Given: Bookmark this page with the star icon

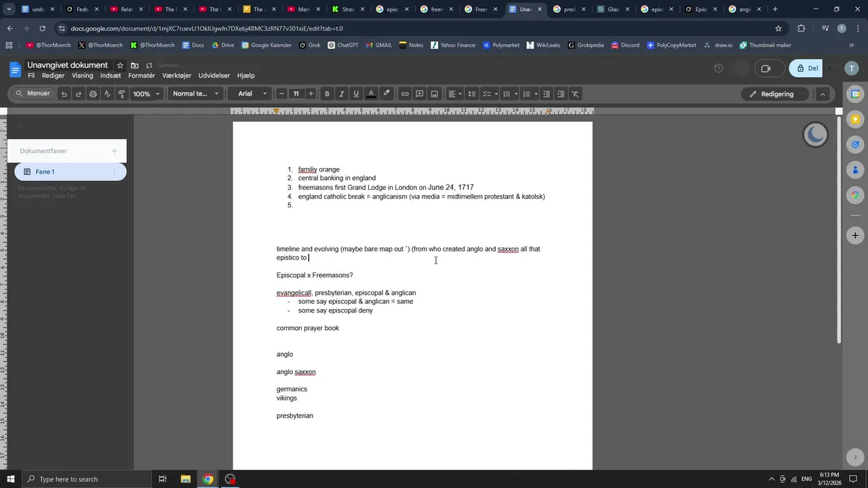Looking at the screenshot, I should [778, 28].
